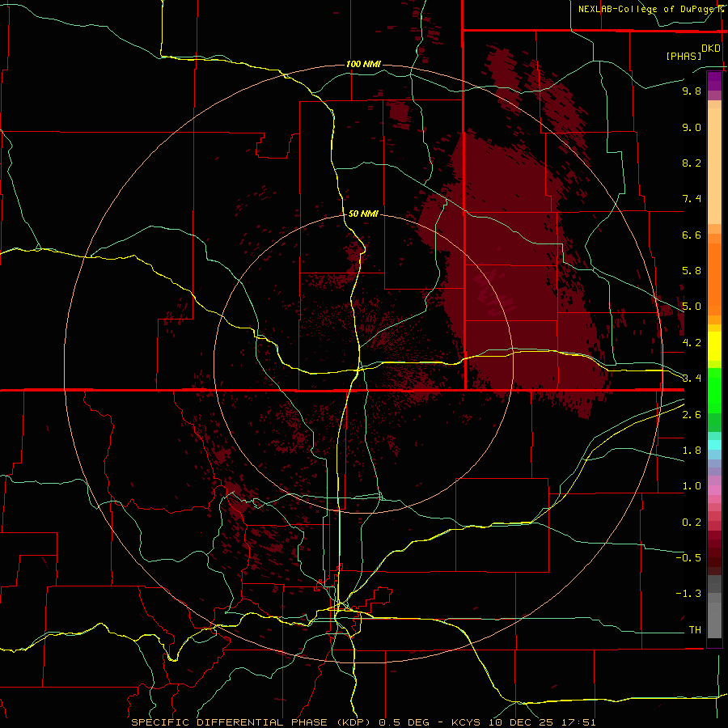
Task: Pick the pink band on the color scale
Action: coord(714,490)
